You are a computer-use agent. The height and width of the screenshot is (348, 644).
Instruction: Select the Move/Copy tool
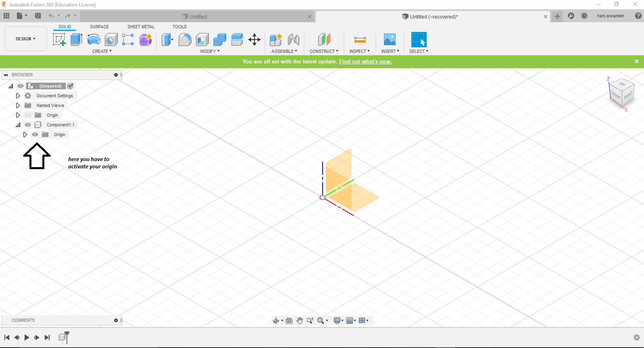[254, 40]
